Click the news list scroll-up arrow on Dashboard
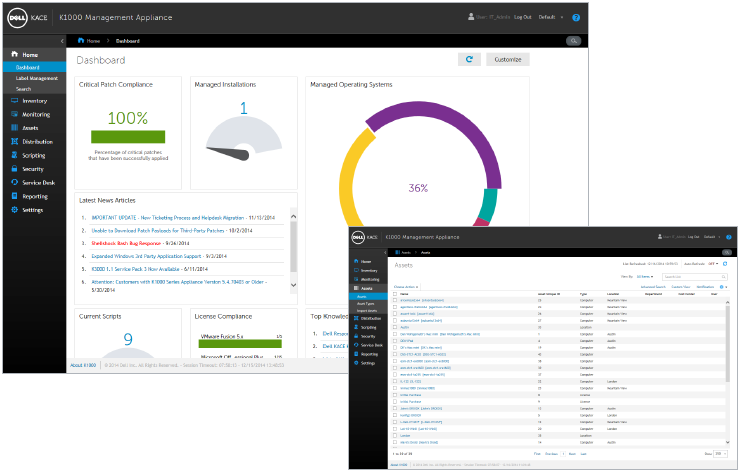Image resolution: width=739 pixels, height=472 pixels. pyautogui.click(x=293, y=216)
